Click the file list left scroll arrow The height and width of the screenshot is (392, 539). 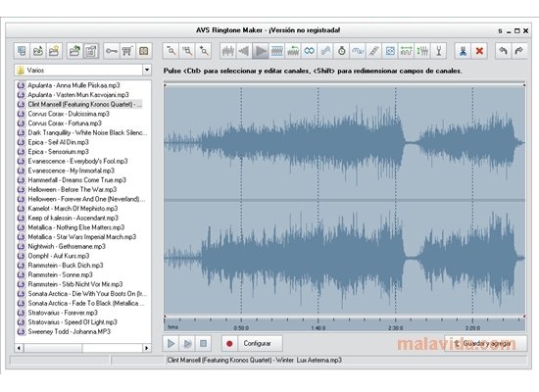19,348
